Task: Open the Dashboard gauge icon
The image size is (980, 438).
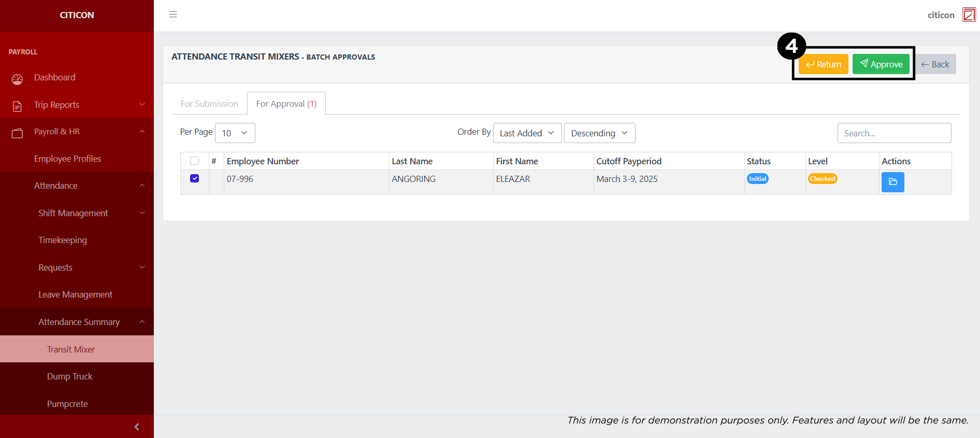Action: pos(17,79)
